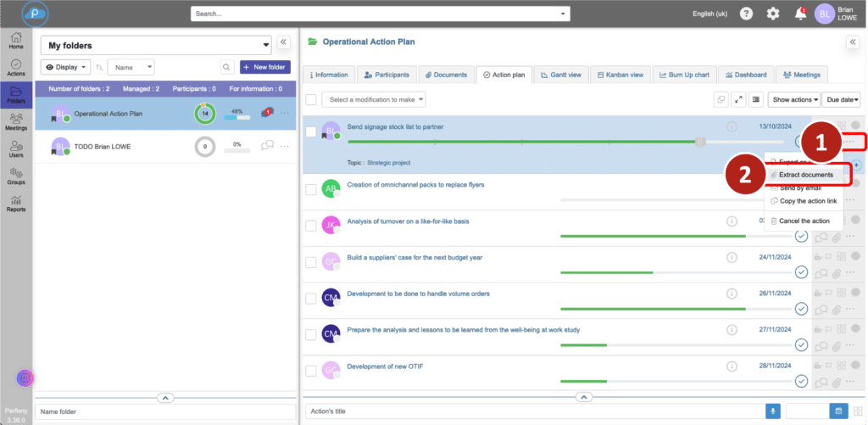Image resolution: width=868 pixels, height=425 pixels.
Task: Tick checkbox for Creation of omnichannel packs
Action: [x=311, y=189]
